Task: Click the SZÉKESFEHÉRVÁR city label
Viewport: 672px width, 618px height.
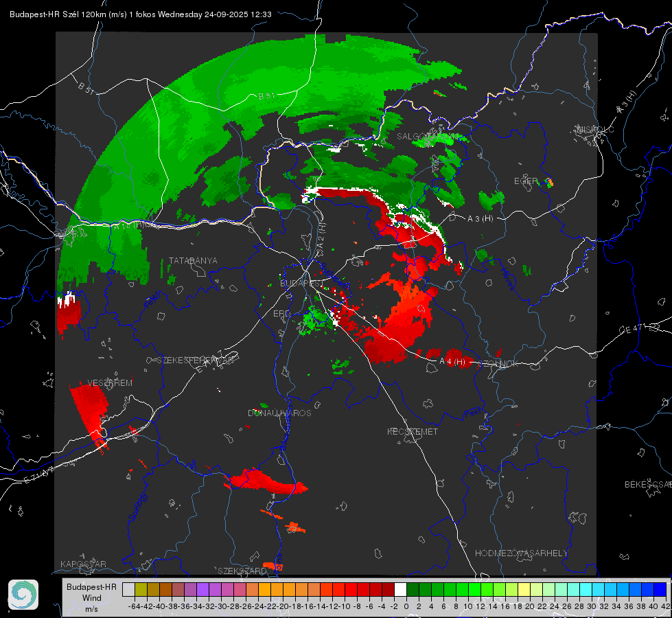Action: [x=196, y=360]
